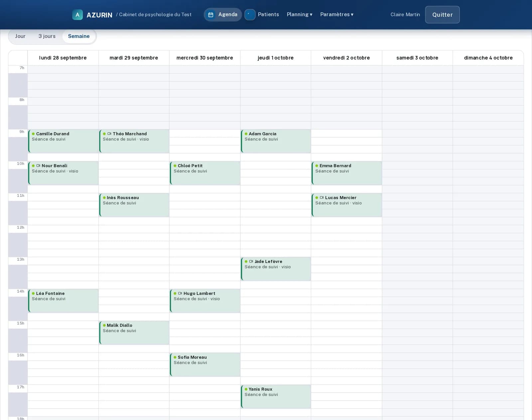
Task: Open Nour Benali's session
Action: point(63,173)
